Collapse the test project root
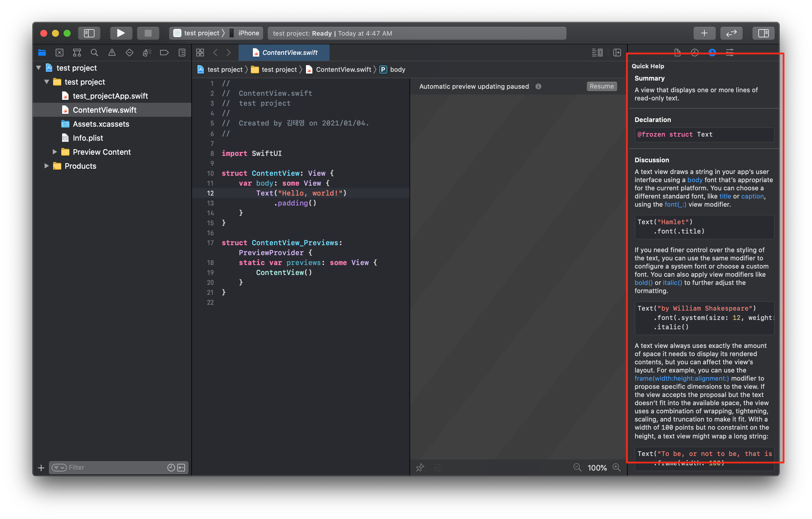Screen dimensions: 812x519 [x=39, y=68]
